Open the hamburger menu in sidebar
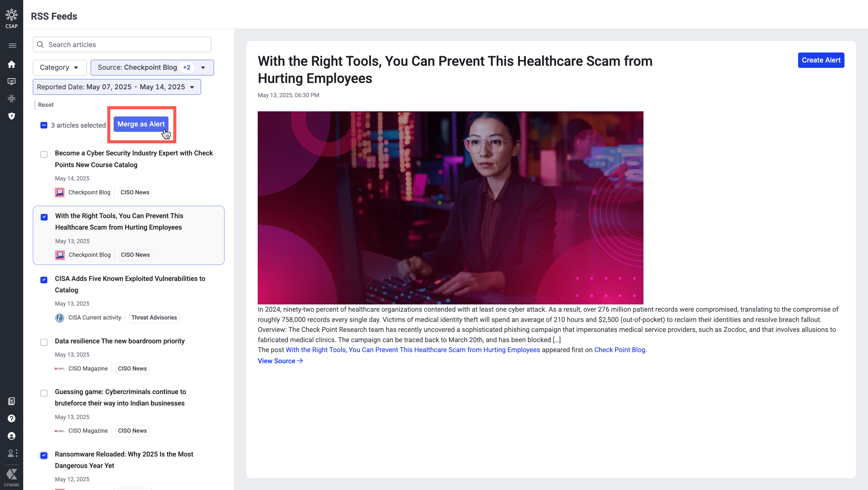868x490 pixels. click(x=12, y=46)
